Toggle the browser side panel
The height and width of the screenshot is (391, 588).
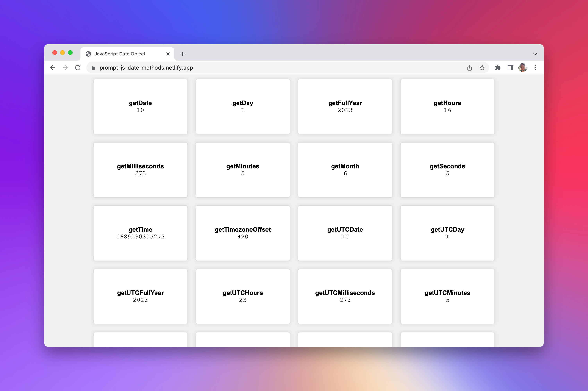pos(510,68)
